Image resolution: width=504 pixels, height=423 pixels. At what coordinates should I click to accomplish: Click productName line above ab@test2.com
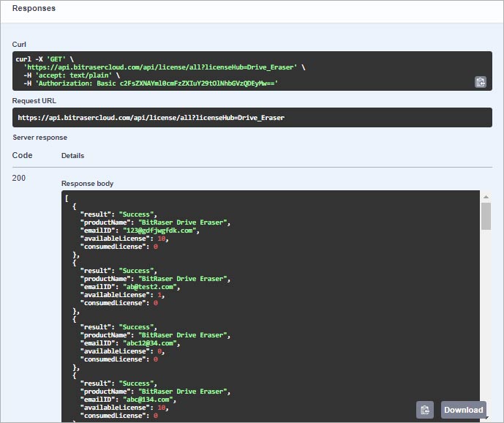point(155,279)
